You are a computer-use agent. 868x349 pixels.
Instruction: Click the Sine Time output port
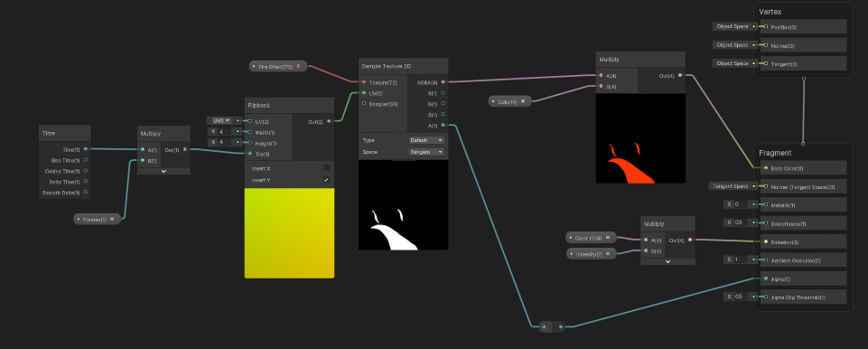(x=85, y=159)
